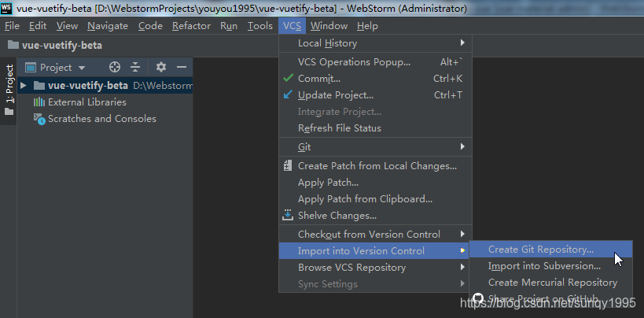
Task: Click the locate/scroll-from-source crosshair icon
Action: tap(115, 67)
